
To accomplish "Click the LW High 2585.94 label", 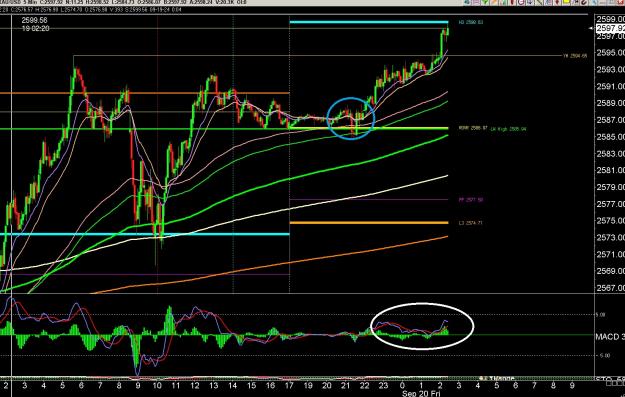I will coord(508,129).
